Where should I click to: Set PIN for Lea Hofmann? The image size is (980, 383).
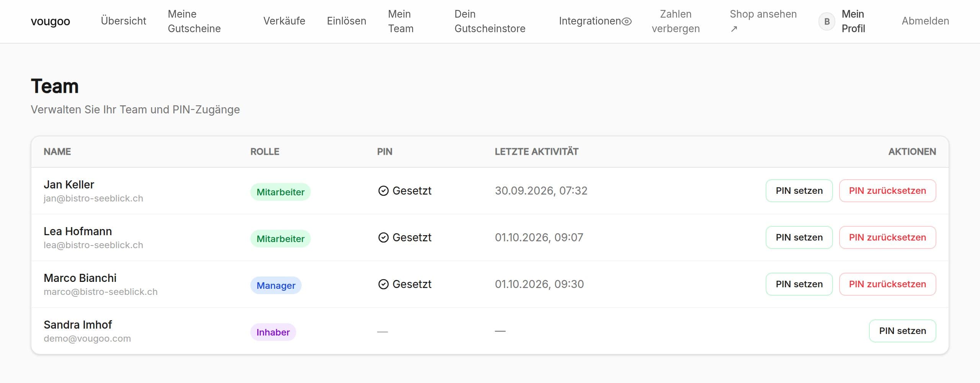tap(799, 237)
